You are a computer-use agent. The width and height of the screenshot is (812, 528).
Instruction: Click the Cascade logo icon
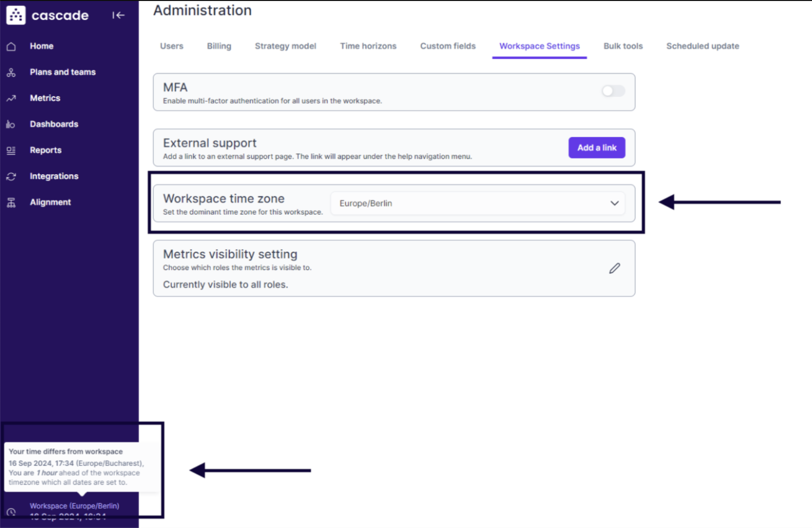(16, 15)
